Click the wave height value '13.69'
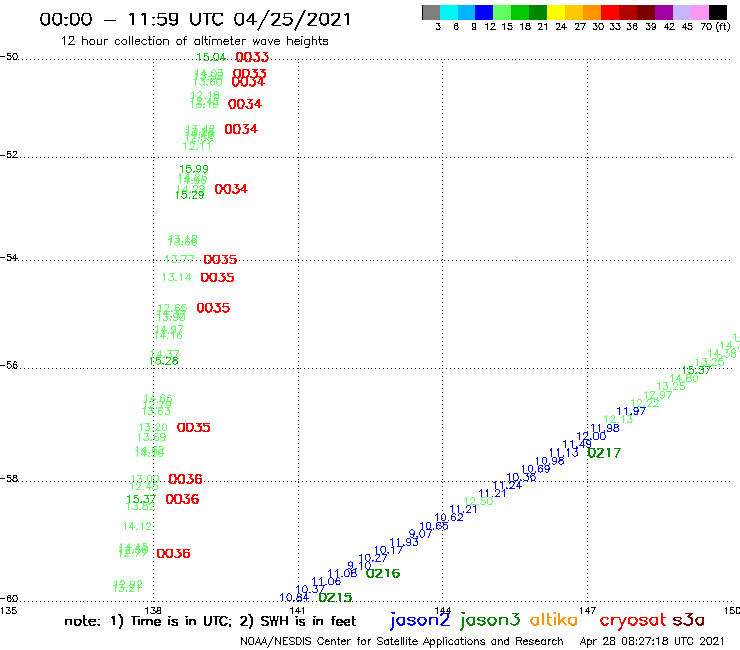This screenshot has width=740, height=650. [x=151, y=438]
